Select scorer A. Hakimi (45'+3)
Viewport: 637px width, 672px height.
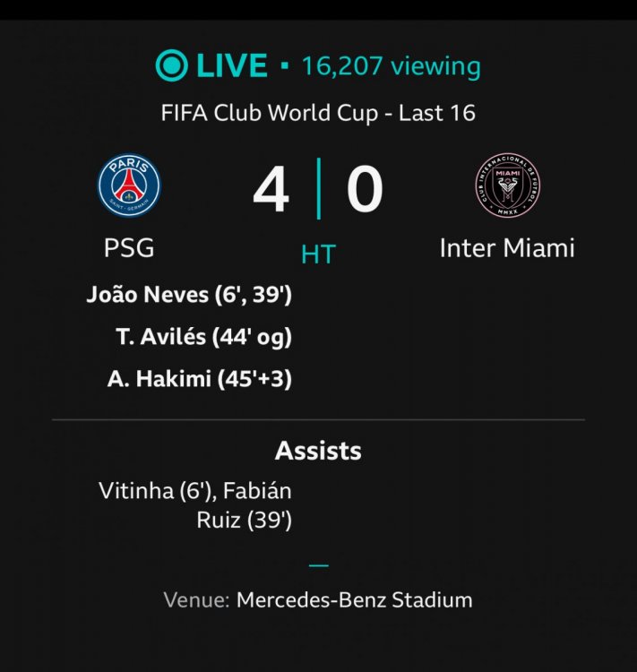point(200,379)
